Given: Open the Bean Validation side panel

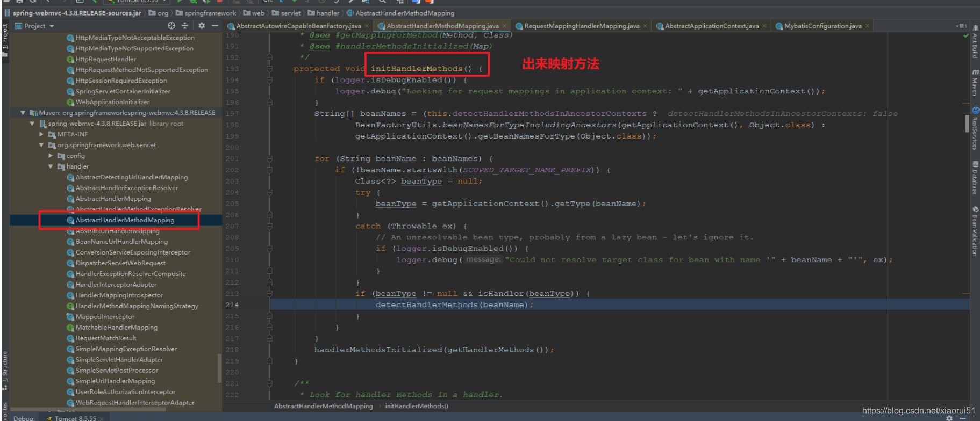Looking at the screenshot, I should [x=975, y=231].
